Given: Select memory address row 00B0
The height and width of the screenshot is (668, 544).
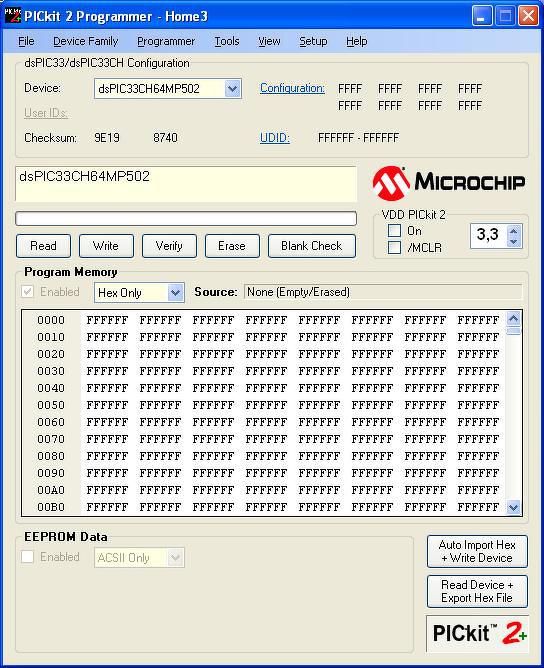Looking at the screenshot, I should [51, 507].
